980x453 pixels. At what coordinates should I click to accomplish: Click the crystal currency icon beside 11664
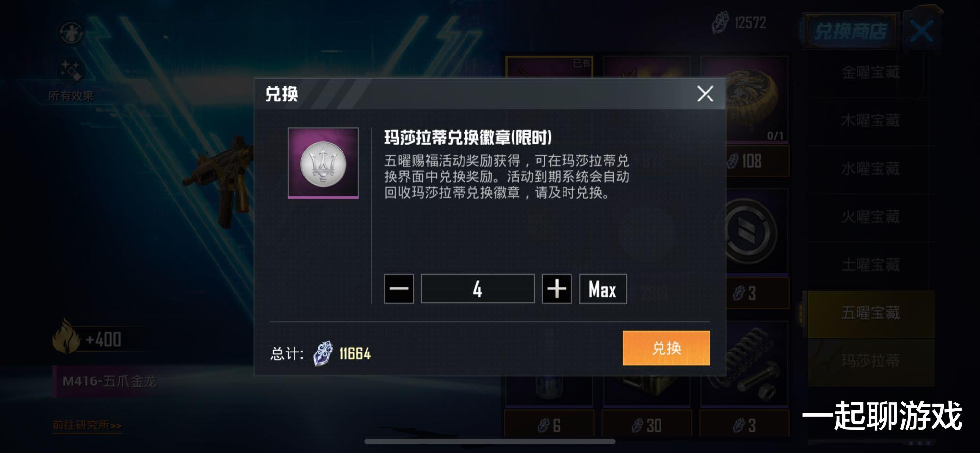point(323,353)
